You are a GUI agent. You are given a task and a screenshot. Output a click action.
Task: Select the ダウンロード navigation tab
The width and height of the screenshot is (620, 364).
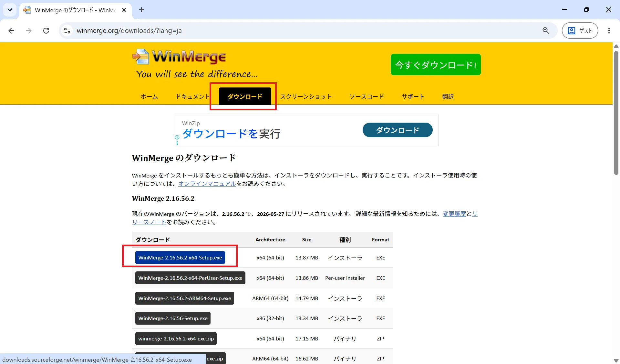click(245, 96)
